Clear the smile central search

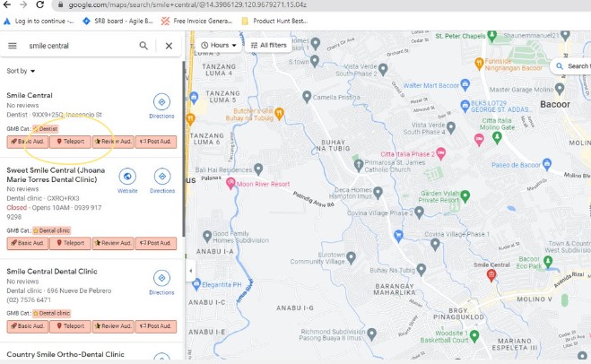pos(169,46)
